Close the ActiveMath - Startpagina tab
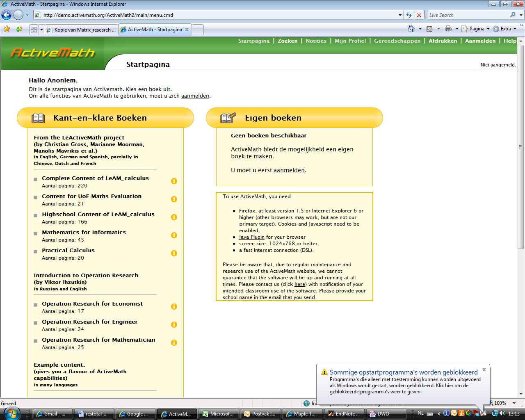Image resolution: width=525 pixels, height=420 pixels. (x=187, y=30)
